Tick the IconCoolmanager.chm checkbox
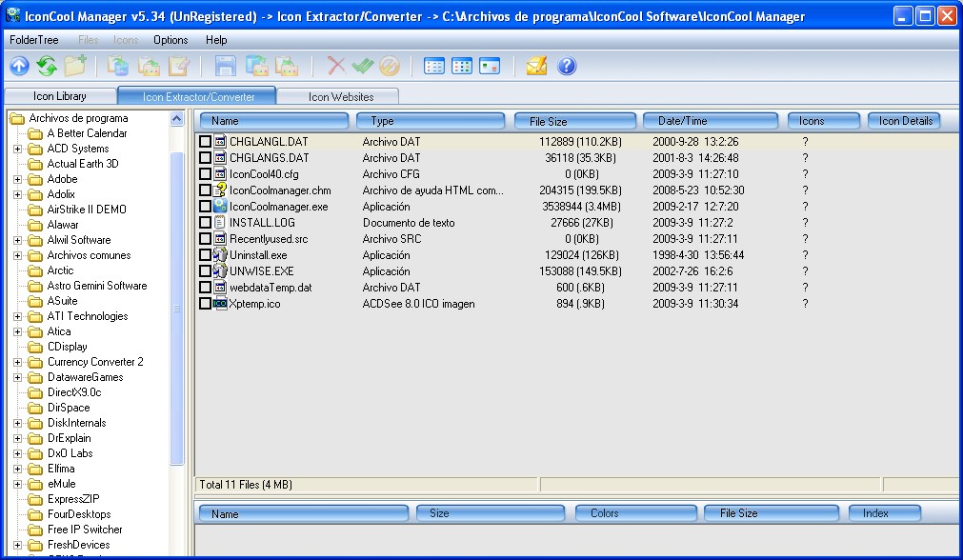 click(205, 190)
